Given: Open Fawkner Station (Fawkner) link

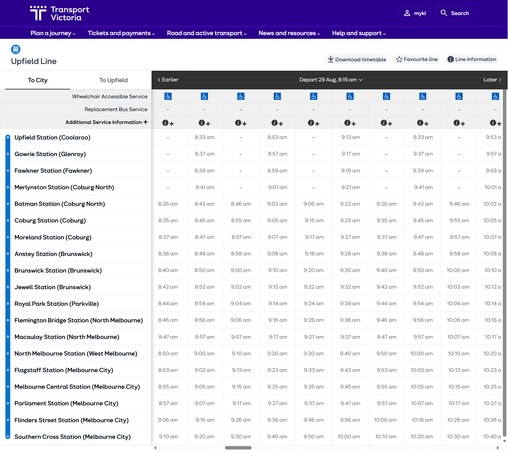Looking at the screenshot, I should point(53,171).
